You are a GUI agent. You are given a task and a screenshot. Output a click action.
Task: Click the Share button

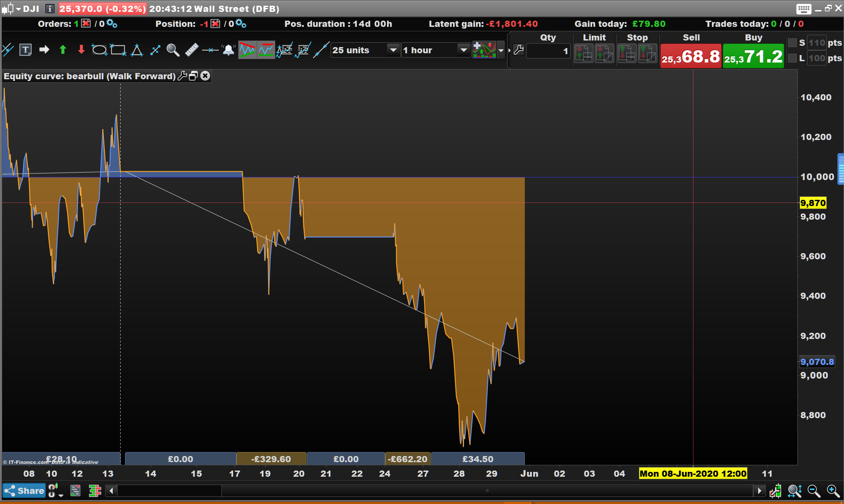point(24,490)
